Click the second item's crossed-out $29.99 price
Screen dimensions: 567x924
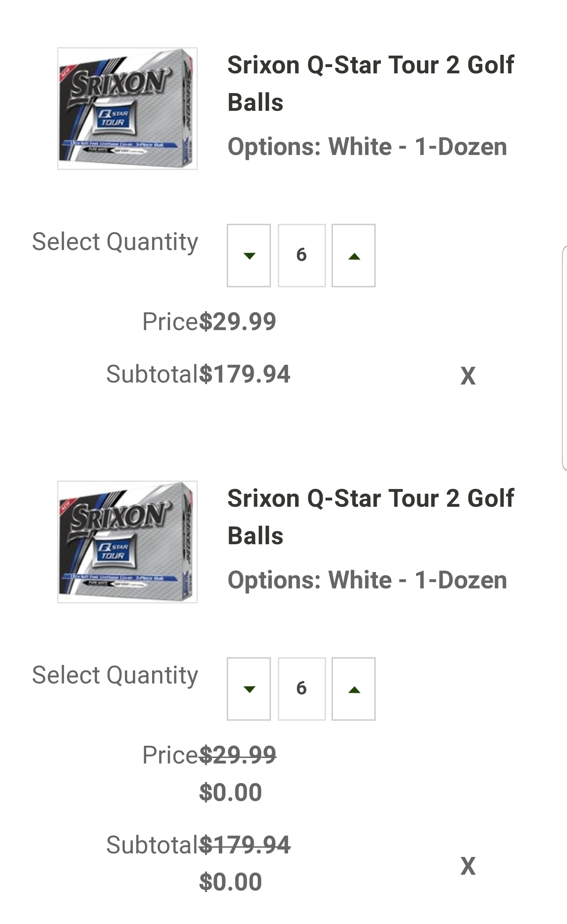[x=238, y=755]
